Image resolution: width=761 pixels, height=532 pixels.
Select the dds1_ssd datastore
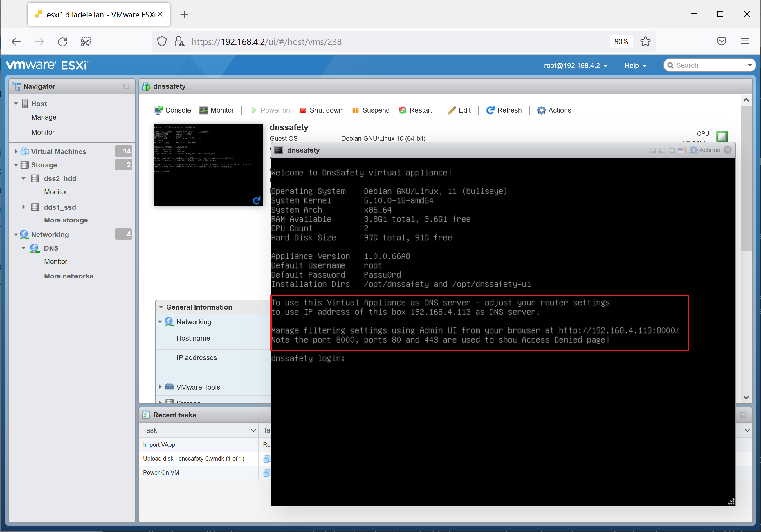click(60, 207)
